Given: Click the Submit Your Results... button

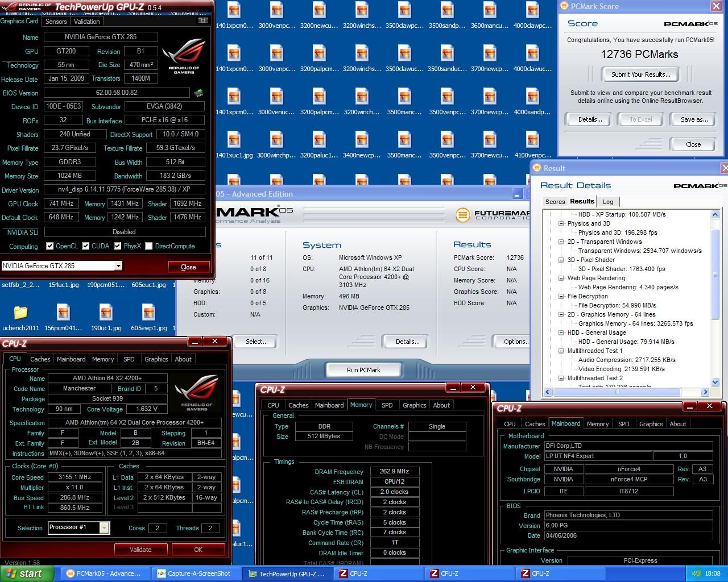Looking at the screenshot, I should [x=641, y=74].
